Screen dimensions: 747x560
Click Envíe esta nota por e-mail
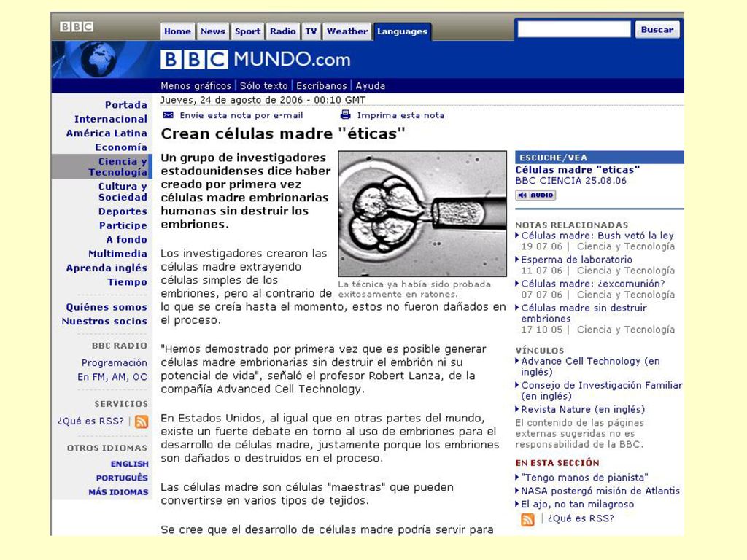[241, 115]
